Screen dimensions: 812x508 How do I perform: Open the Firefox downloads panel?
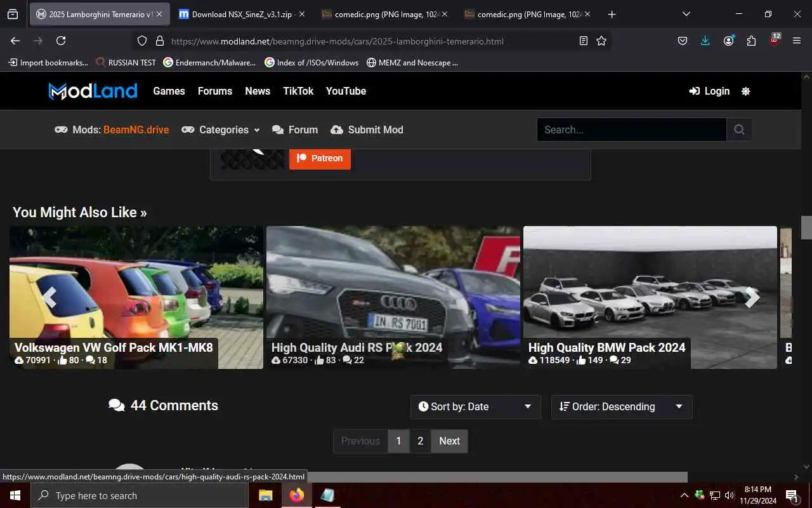pos(705,41)
